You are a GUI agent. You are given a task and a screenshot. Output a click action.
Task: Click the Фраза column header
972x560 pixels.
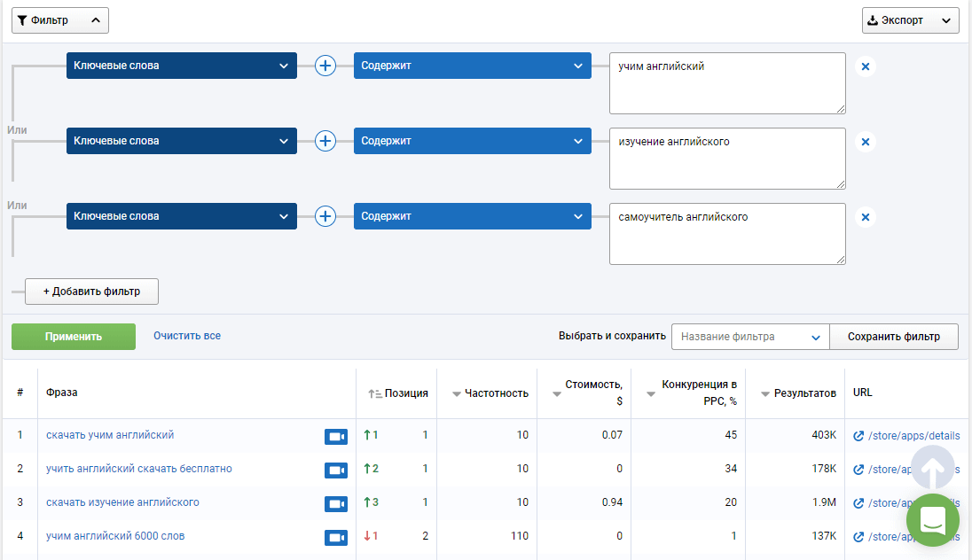click(61, 393)
